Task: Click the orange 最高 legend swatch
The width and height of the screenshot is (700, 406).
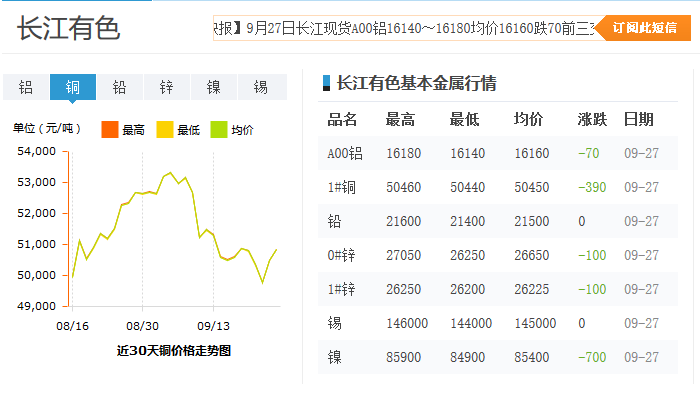Action: coord(110,129)
